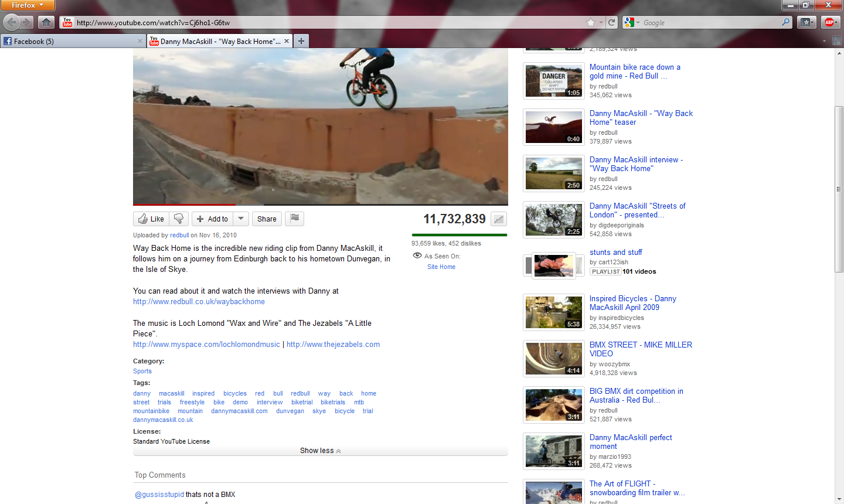Open the Inspired Bicycles video thumbnail
This screenshot has width=844, height=504.
(x=554, y=312)
